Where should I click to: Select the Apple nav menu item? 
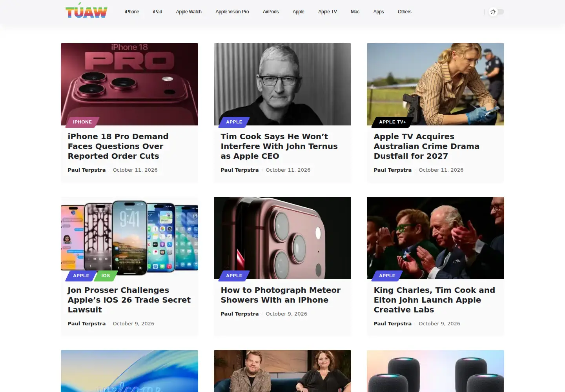(299, 12)
